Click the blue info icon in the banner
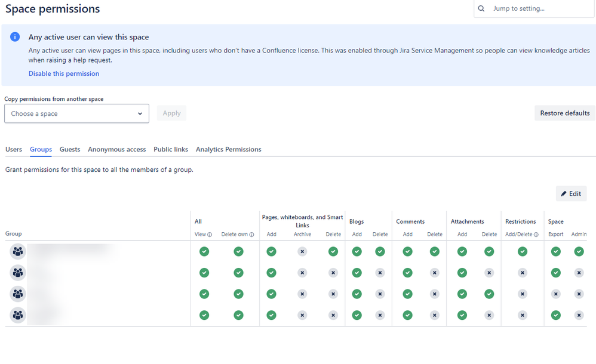The width and height of the screenshot is (596, 364). (15, 37)
